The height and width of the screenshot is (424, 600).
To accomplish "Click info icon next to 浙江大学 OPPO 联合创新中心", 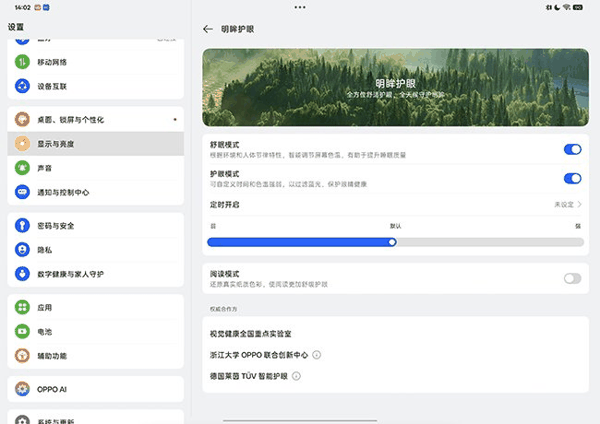I will [317, 354].
